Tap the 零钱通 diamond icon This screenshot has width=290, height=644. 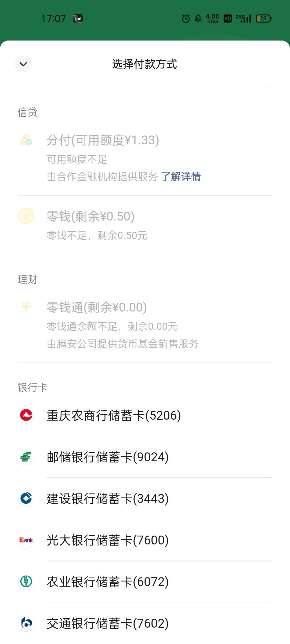coord(26,307)
